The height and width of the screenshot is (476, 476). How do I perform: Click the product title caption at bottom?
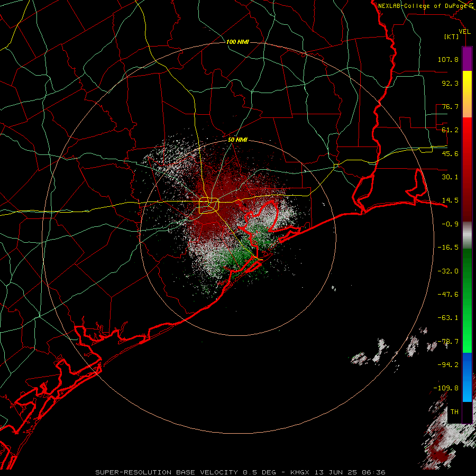[241, 472]
